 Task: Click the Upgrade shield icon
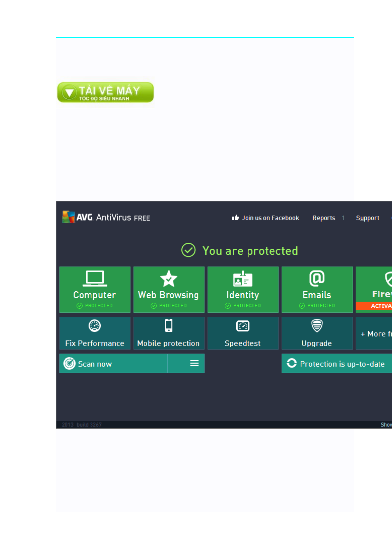coord(317,326)
